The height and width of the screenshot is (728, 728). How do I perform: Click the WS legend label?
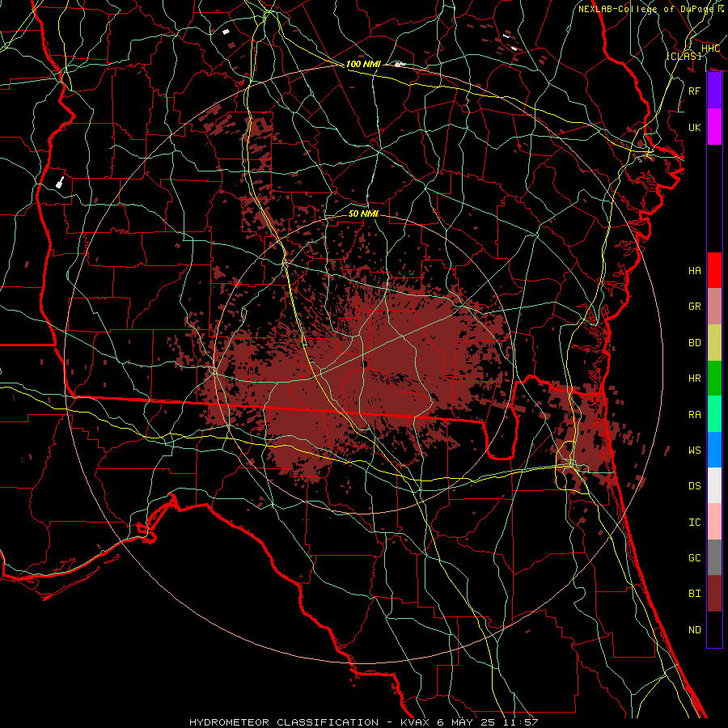[x=695, y=451]
